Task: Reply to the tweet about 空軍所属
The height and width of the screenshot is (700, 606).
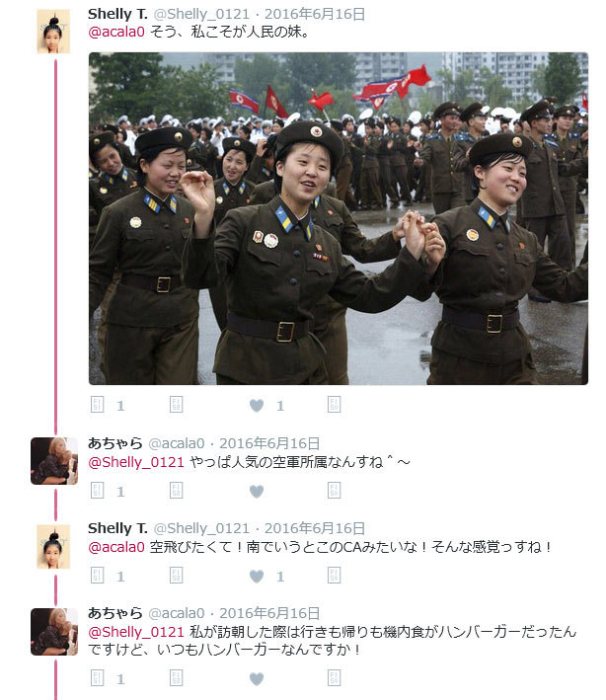Action: (x=98, y=491)
